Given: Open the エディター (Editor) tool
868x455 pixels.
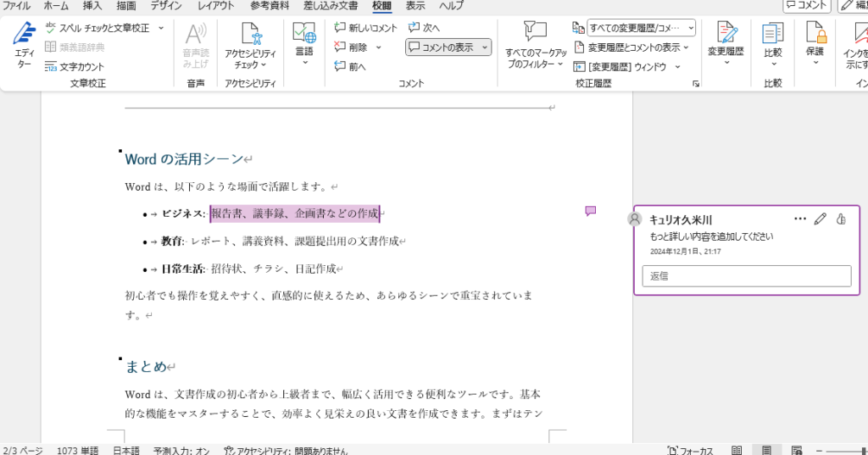Looking at the screenshot, I should tap(24, 46).
